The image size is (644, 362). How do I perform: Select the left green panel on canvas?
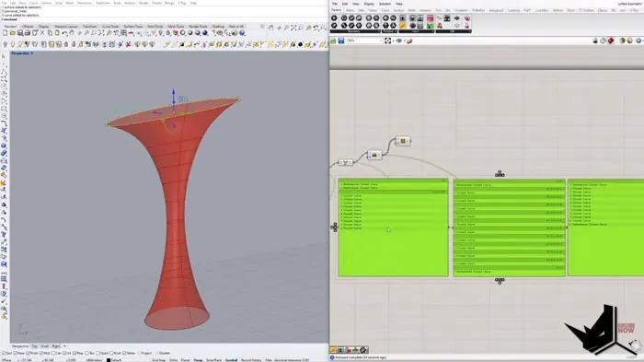click(393, 228)
